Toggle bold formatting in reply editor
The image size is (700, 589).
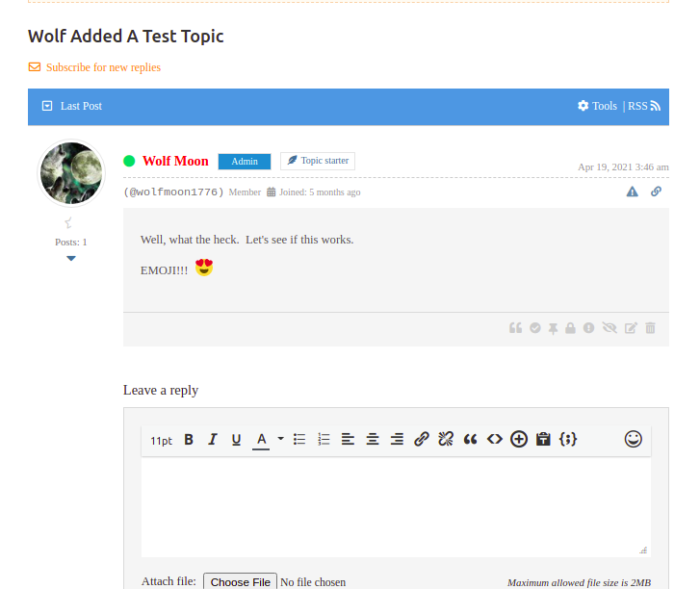(189, 440)
